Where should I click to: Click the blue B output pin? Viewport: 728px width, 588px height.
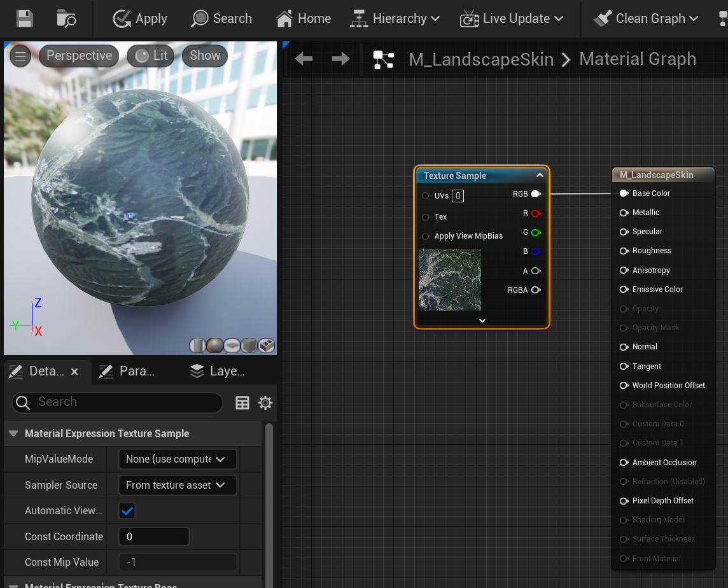click(536, 251)
